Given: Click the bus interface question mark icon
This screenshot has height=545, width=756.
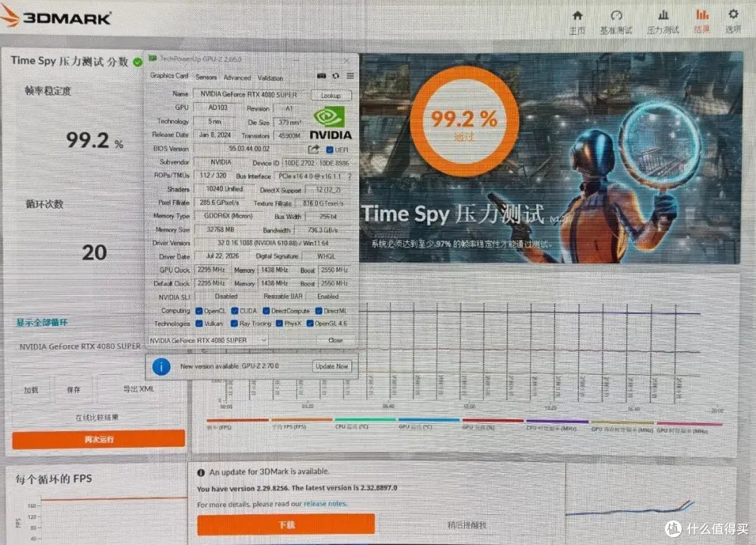Looking at the screenshot, I should tap(349, 176).
